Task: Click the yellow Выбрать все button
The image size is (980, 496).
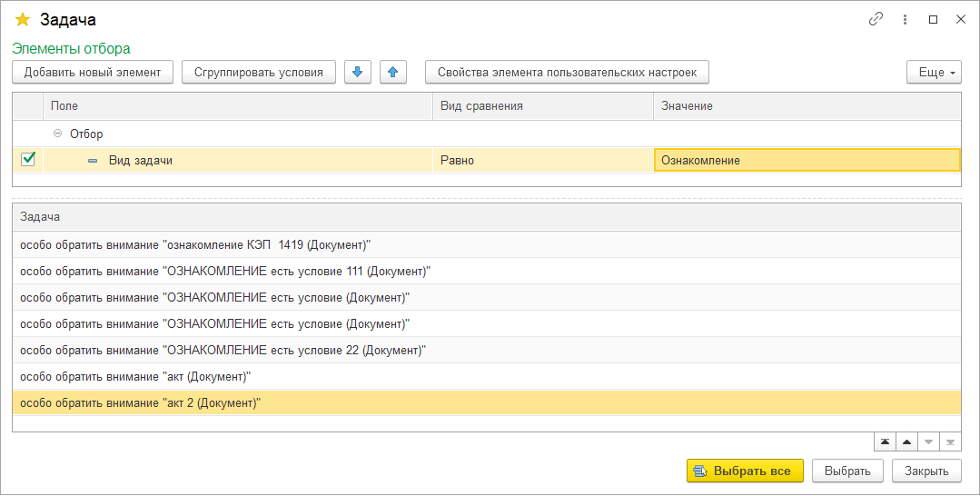Action: (x=745, y=471)
